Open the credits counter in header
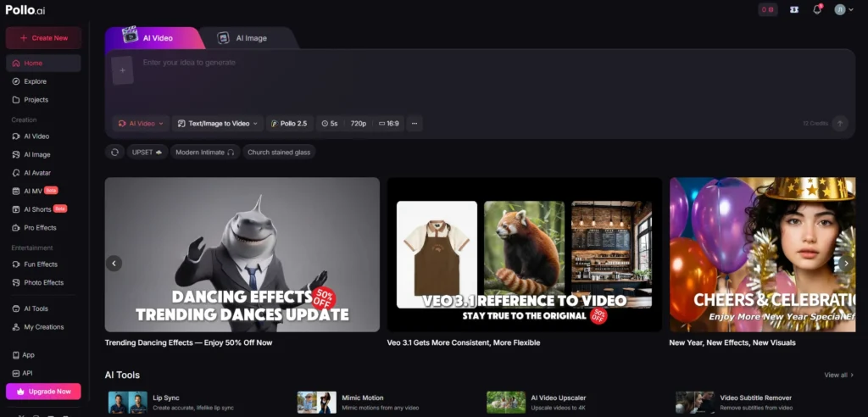Screen dimensions: 868x417 (768, 9)
